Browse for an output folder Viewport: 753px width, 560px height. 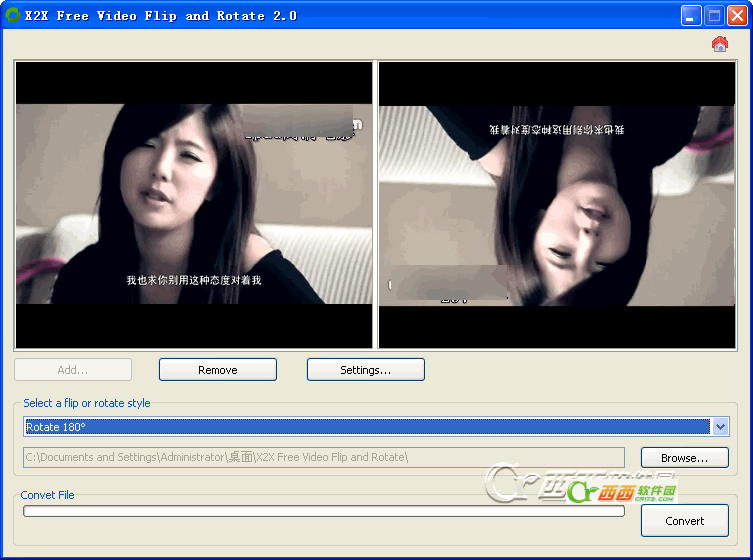click(x=684, y=458)
